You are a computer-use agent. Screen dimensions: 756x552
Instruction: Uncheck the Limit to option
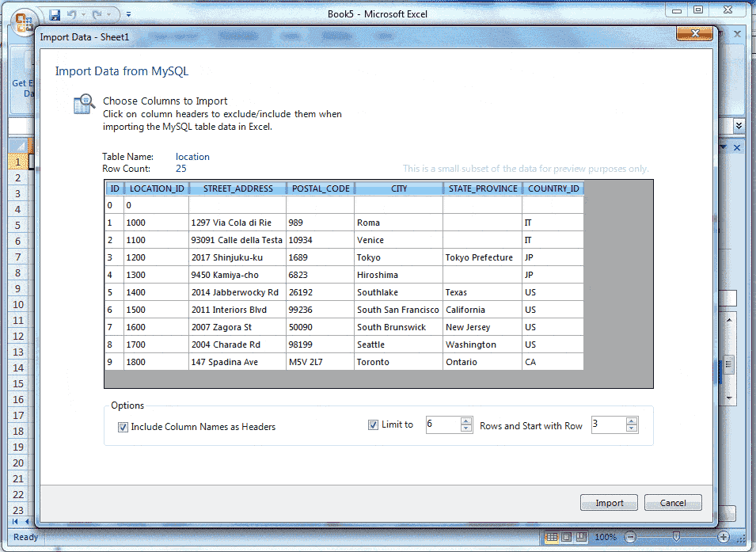pos(372,424)
